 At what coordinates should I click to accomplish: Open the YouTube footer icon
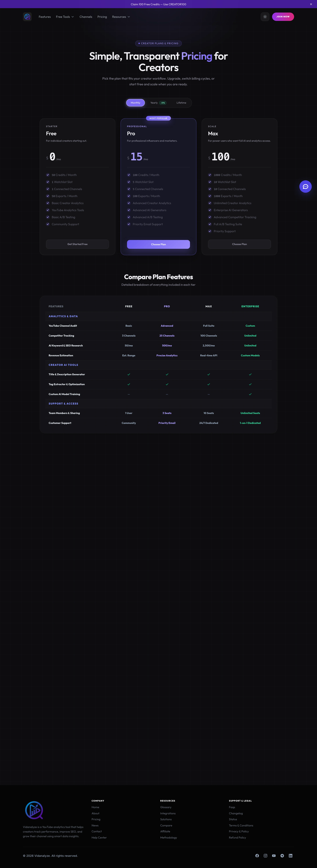pyautogui.click(x=274, y=856)
